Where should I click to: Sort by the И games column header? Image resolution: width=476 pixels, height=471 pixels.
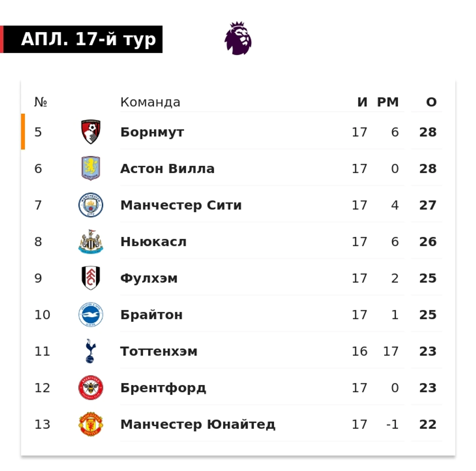[x=362, y=102]
